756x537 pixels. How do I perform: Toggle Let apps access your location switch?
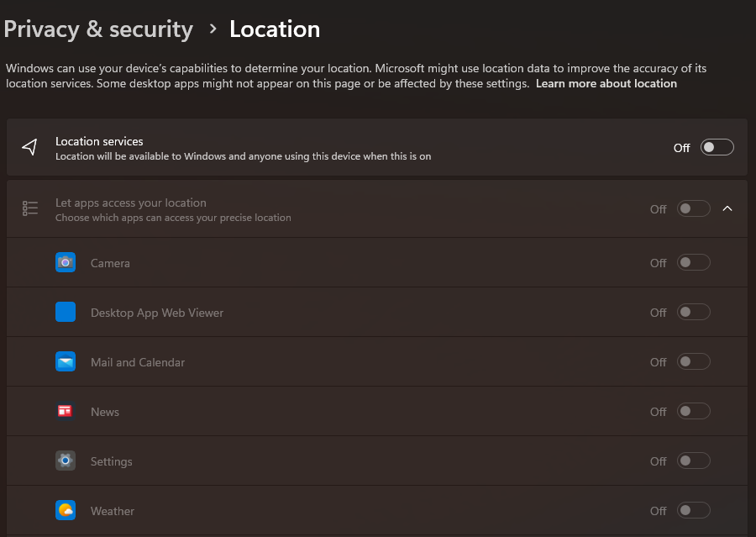click(x=693, y=208)
